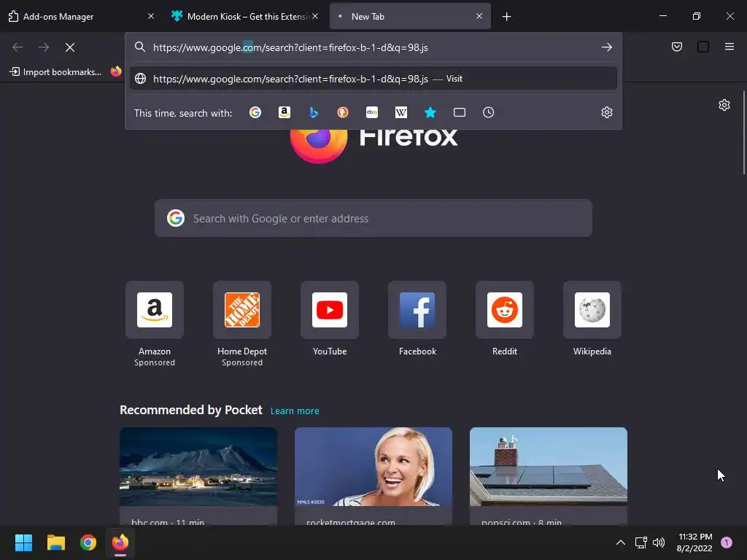
Task: Click the dark square extension toolbar icon
Action: (x=703, y=47)
